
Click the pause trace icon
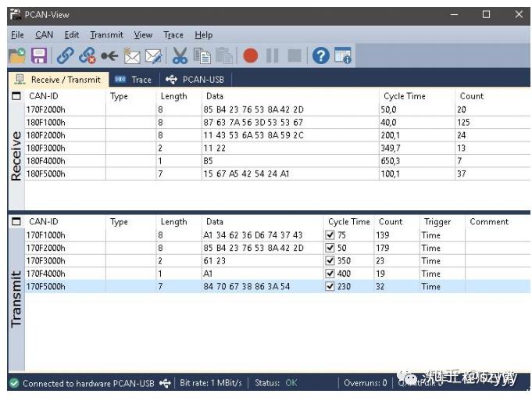pos(273,55)
